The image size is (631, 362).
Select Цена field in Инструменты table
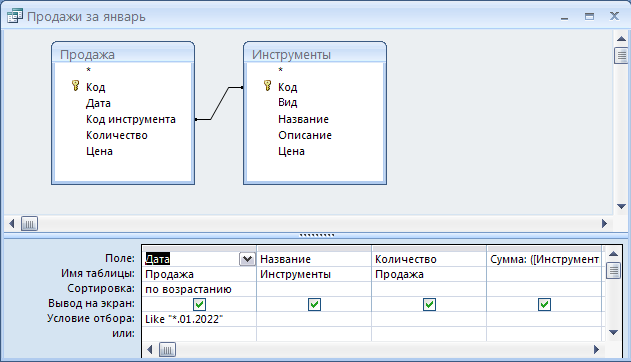click(x=291, y=152)
